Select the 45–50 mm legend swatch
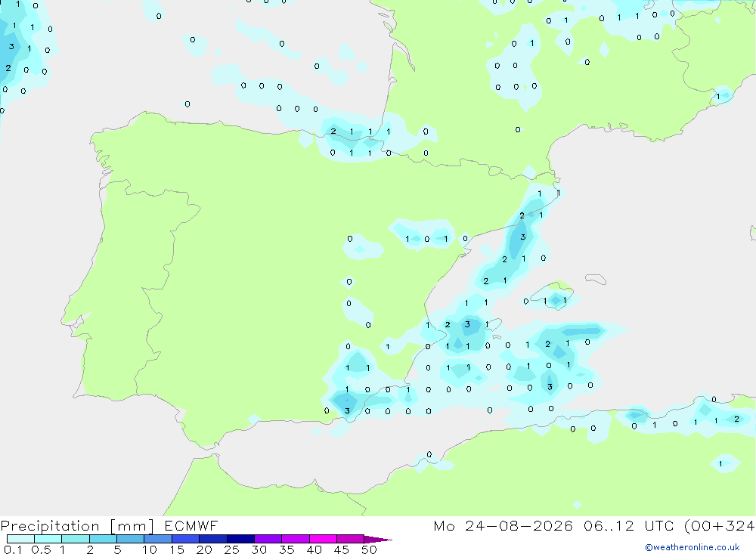756x554 pixels. [x=350, y=539]
